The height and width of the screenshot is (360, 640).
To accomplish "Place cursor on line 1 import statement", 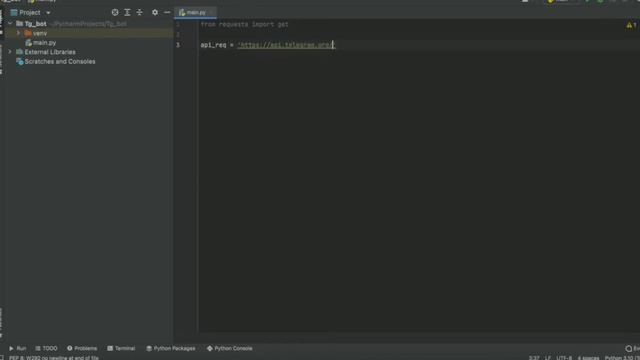I will [x=244, y=24].
